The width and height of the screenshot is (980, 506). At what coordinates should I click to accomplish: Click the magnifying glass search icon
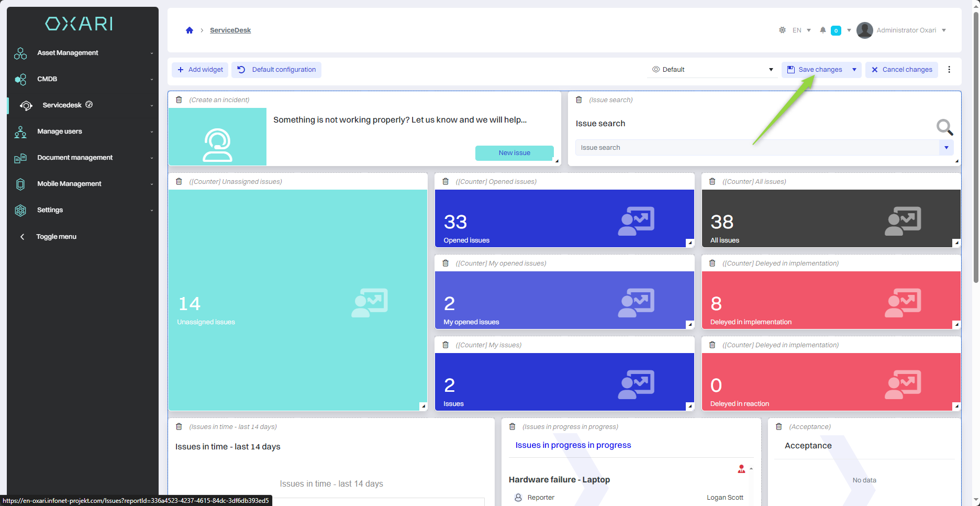coord(944,127)
